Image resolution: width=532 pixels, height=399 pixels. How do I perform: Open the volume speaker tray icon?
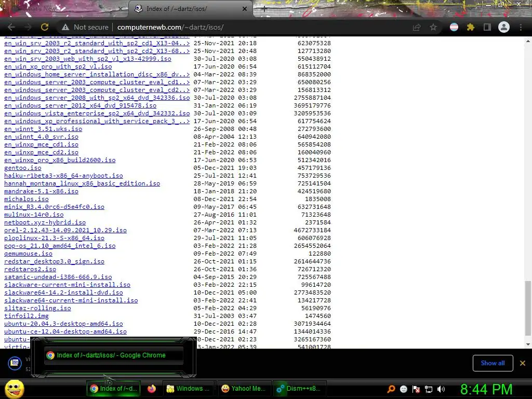[x=441, y=389]
